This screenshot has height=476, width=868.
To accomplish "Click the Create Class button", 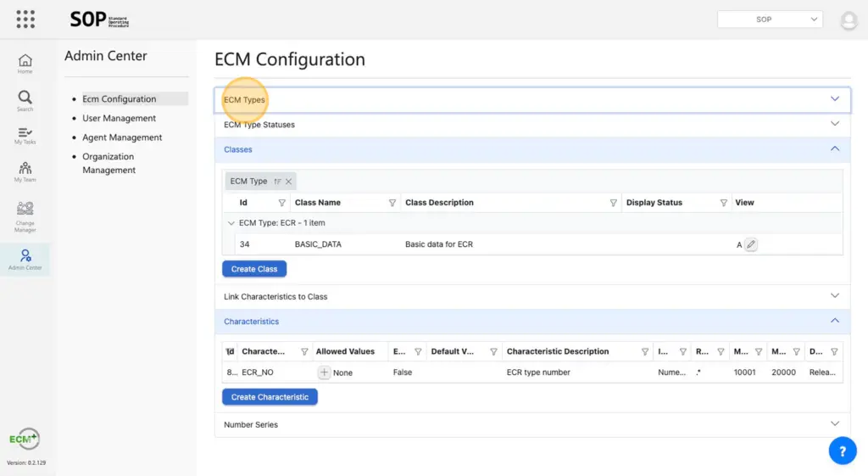I will click(254, 269).
